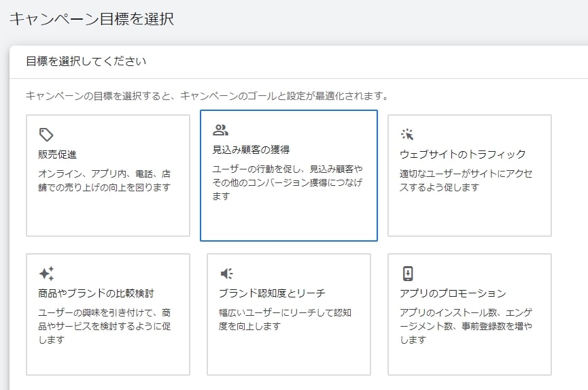588x390 pixels.
Task: Click the price tag icon for 販売促進
Action: tap(46, 134)
